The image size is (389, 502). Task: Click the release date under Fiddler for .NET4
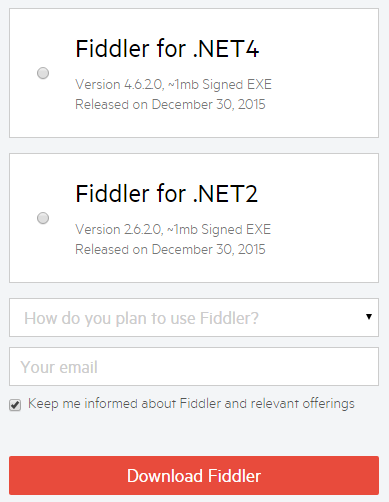tap(170, 104)
